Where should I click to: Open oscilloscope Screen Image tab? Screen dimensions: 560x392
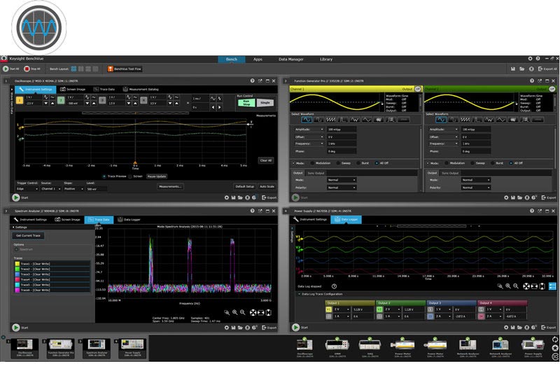pos(73,90)
